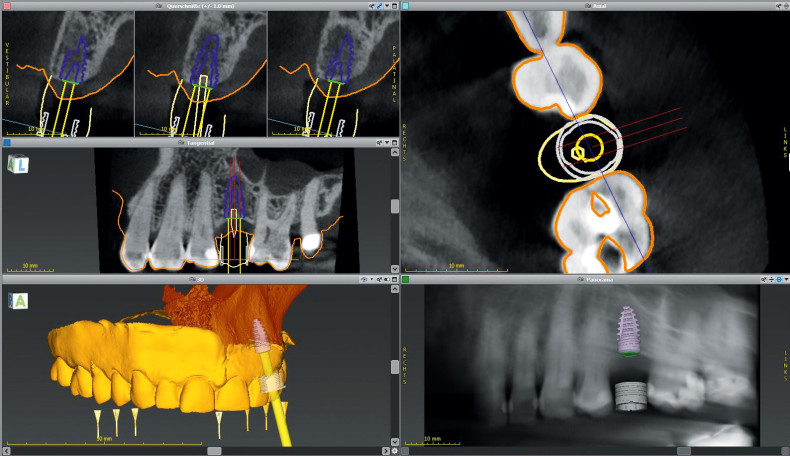Select the grey drill sleeve in Panorama view

coord(631,396)
